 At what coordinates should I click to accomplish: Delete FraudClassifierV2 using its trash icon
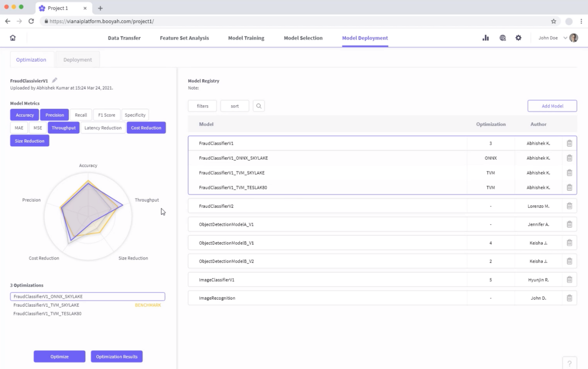tap(569, 206)
